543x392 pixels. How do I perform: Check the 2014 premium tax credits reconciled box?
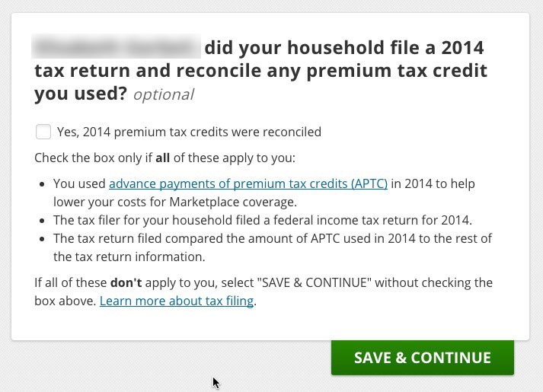click(43, 132)
